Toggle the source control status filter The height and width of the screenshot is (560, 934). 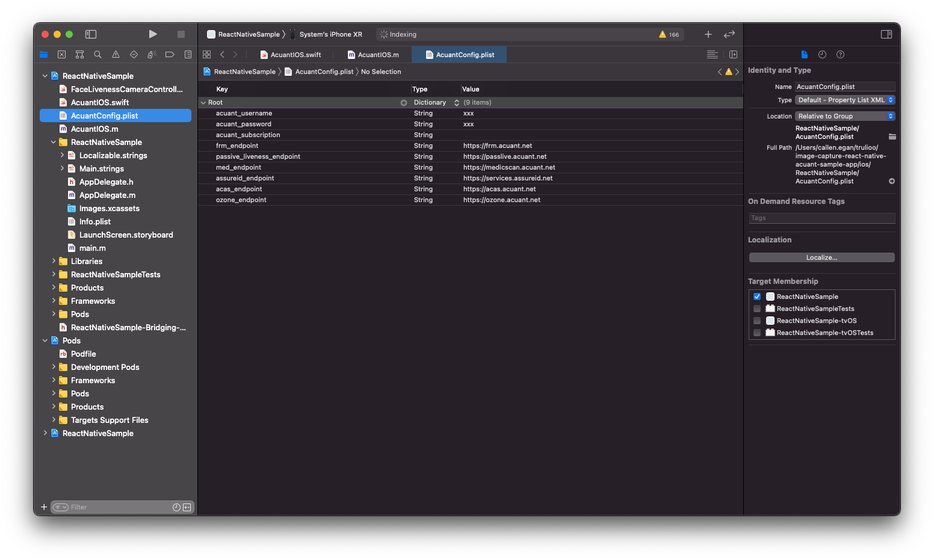tap(187, 507)
